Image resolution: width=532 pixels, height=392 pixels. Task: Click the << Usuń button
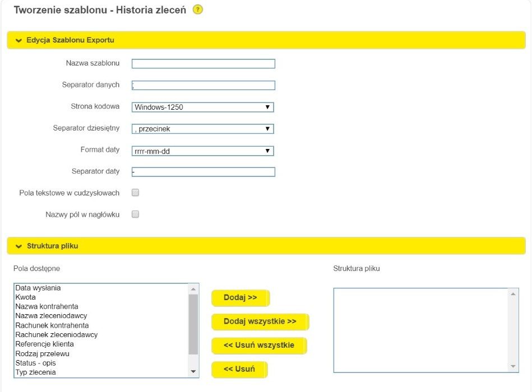[x=239, y=370]
